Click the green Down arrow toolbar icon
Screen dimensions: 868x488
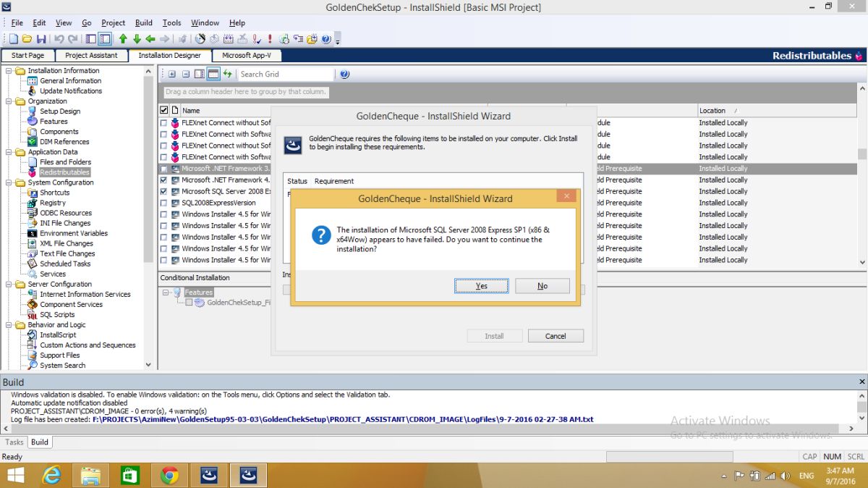click(x=137, y=39)
